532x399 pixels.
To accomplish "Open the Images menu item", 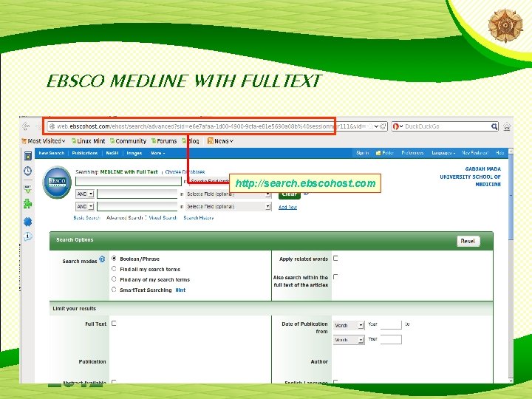I will [x=134, y=153].
